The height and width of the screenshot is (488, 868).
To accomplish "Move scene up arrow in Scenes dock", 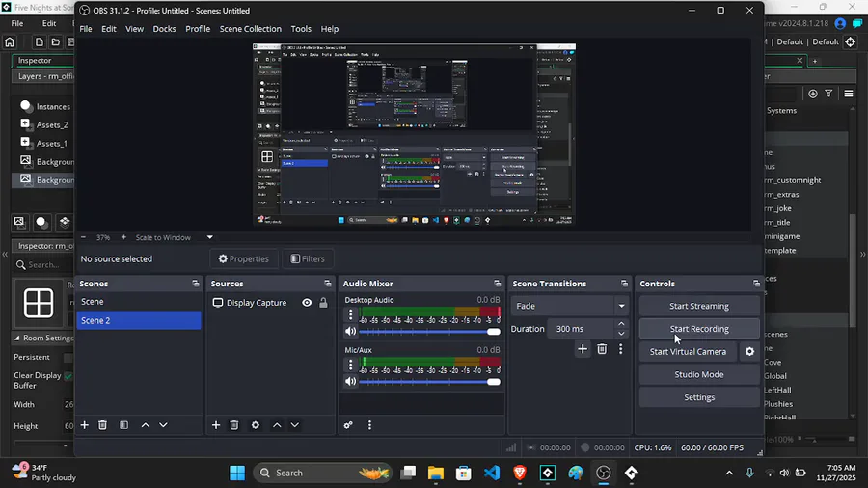I will click(x=145, y=425).
